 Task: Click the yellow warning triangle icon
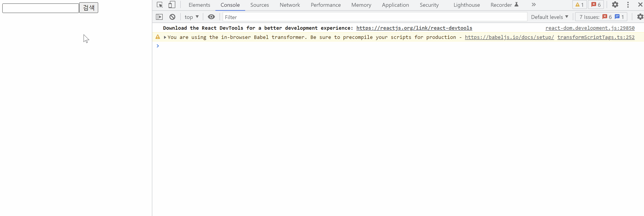click(x=158, y=37)
